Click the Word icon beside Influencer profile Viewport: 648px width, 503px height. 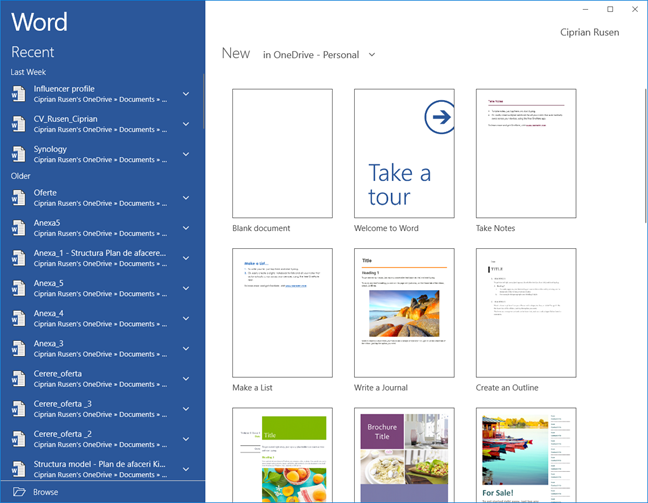(x=18, y=94)
